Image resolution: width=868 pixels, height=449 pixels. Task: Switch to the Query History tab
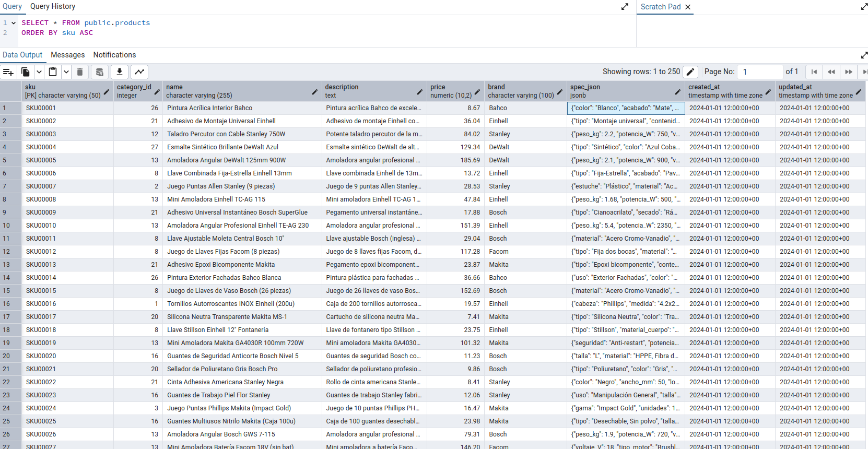(x=53, y=6)
